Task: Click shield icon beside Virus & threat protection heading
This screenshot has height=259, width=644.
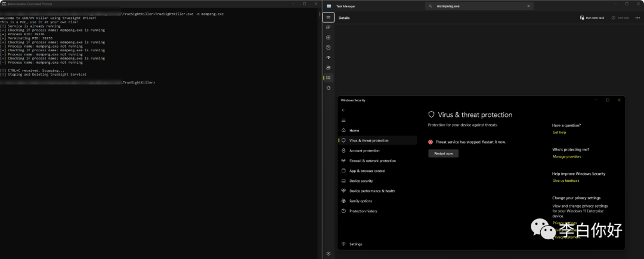Action: pyautogui.click(x=431, y=115)
